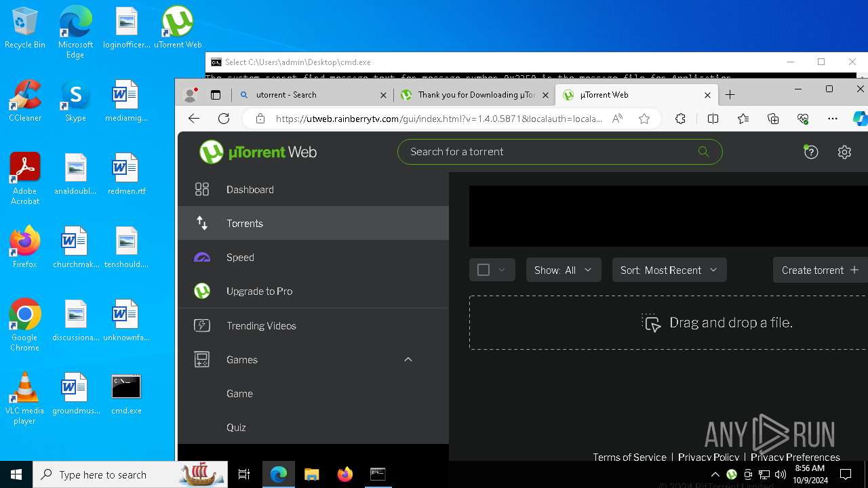Click the site info lock icon
The image size is (868, 488).
(260, 119)
